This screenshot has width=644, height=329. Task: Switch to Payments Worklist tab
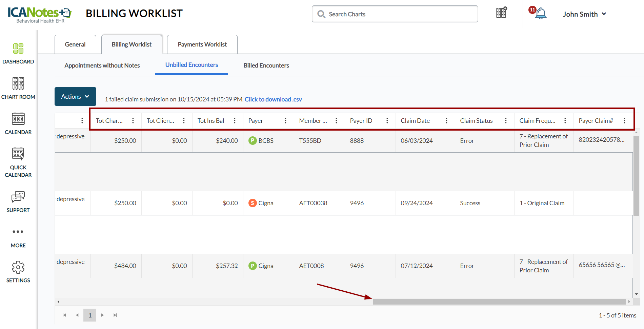(x=202, y=44)
